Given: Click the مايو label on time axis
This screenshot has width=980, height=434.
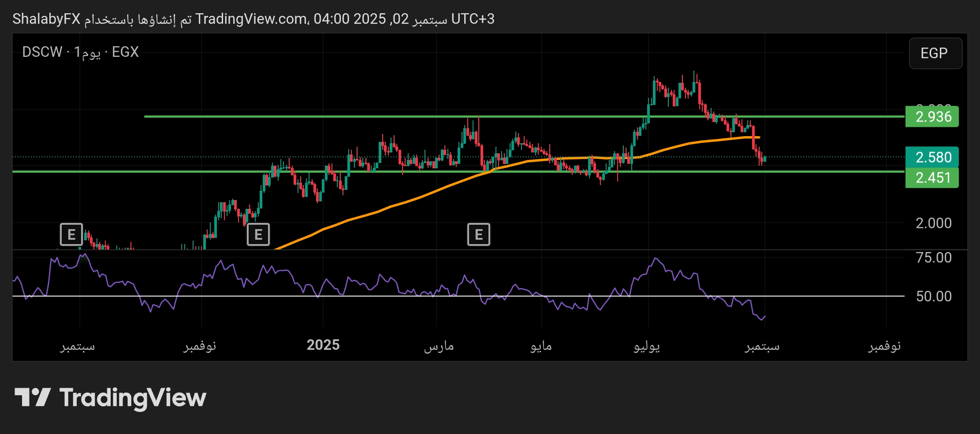Looking at the screenshot, I should 541,346.
